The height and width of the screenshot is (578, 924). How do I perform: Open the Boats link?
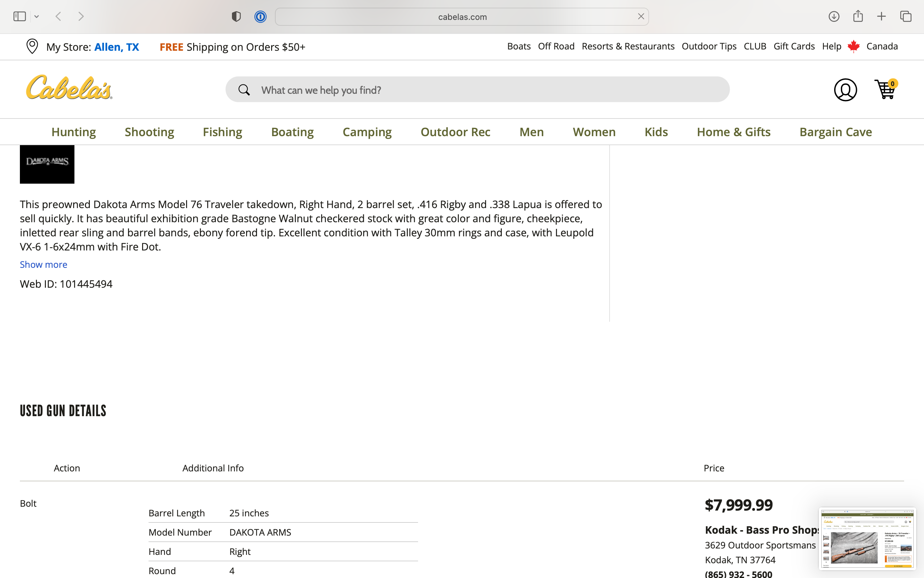click(x=519, y=46)
